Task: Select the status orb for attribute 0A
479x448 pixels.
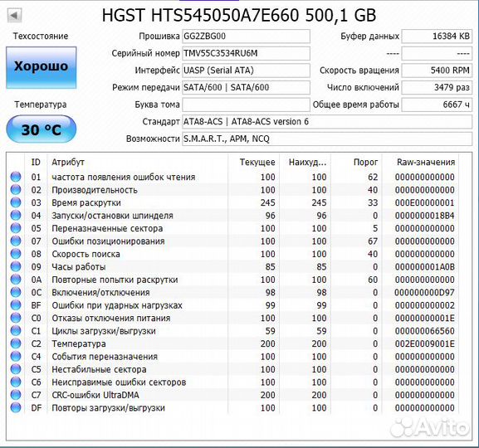Action: pyautogui.click(x=16, y=280)
